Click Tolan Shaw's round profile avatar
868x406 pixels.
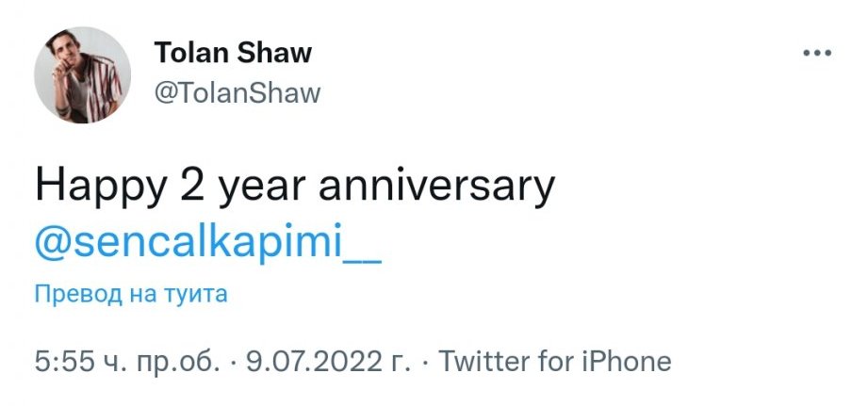pyautogui.click(x=82, y=74)
